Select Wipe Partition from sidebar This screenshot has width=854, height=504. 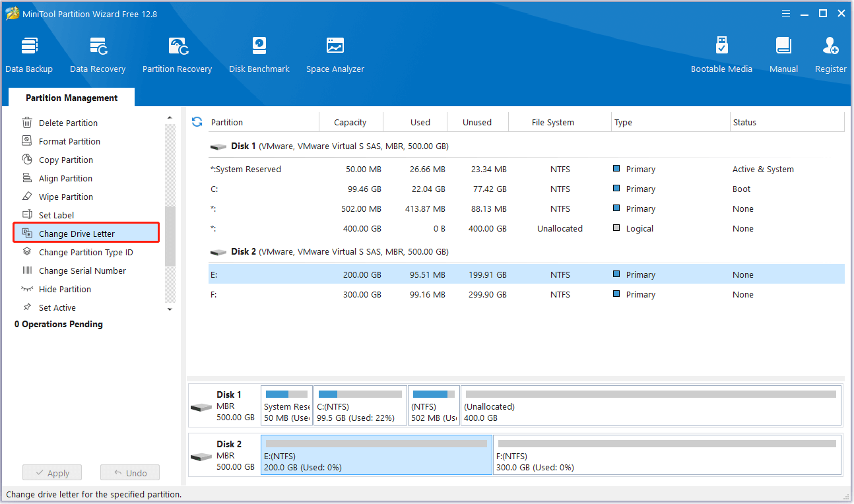click(65, 197)
